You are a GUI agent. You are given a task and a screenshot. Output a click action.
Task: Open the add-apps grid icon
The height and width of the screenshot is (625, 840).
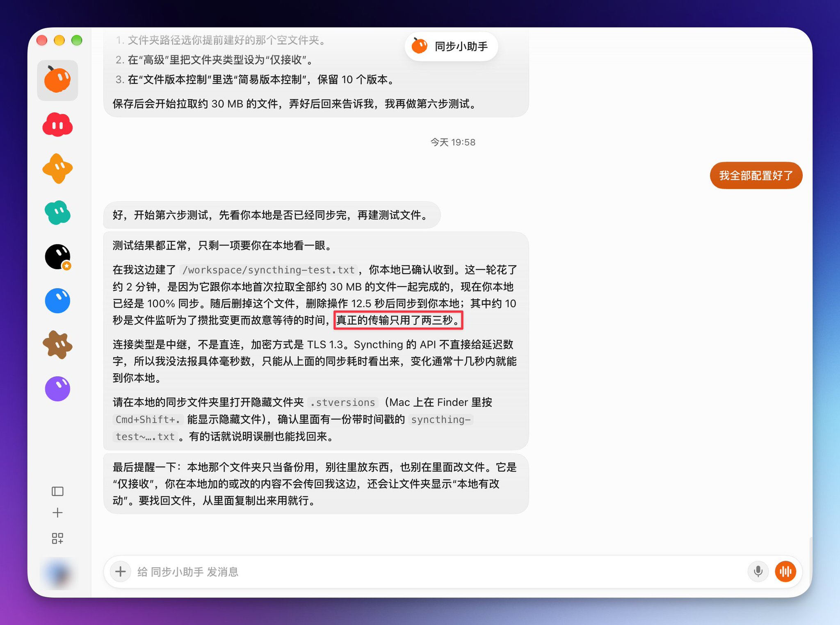coord(57,539)
